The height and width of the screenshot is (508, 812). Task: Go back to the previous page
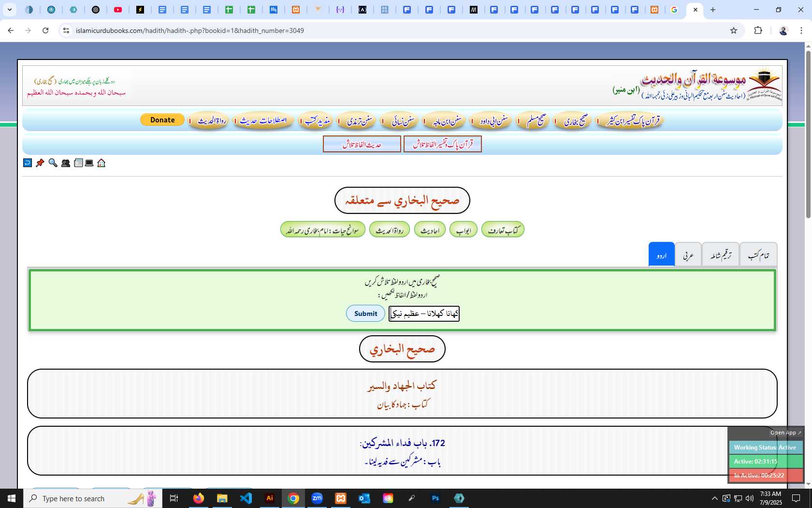(11, 30)
